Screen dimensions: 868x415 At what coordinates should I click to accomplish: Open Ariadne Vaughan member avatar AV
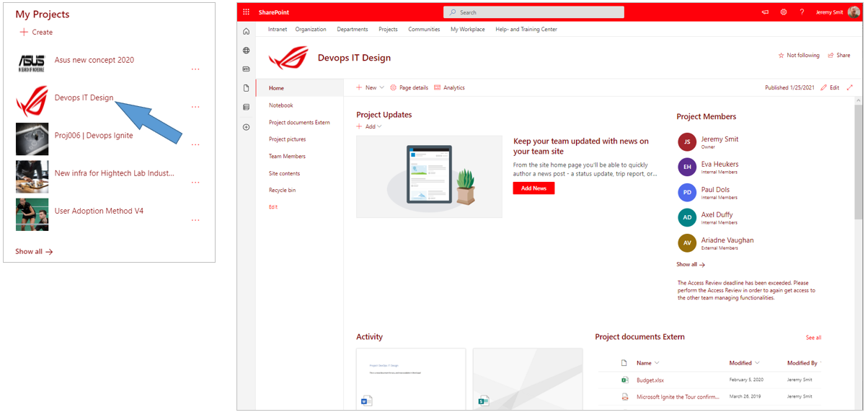pyautogui.click(x=687, y=243)
